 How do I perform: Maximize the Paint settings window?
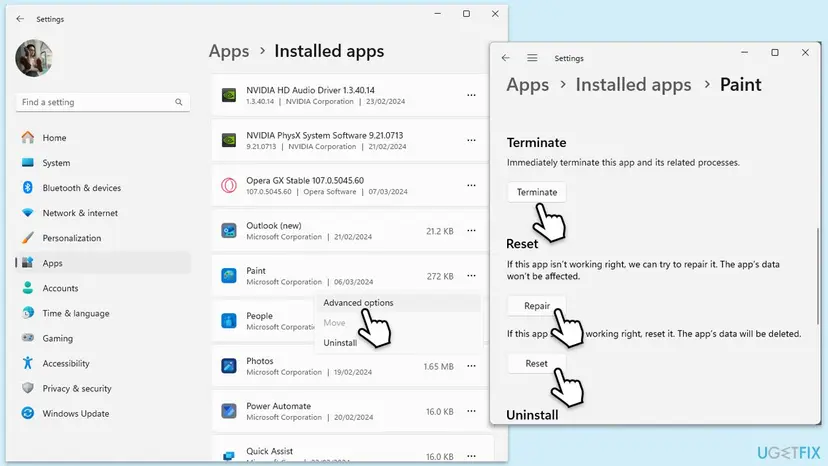click(x=775, y=52)
